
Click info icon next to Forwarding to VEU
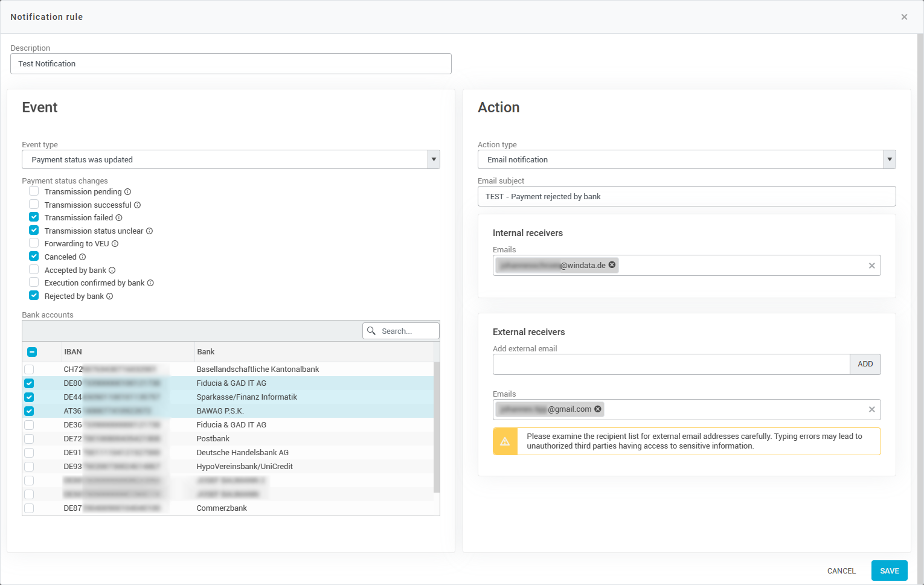pyautogui.click(x=115, y=244)
